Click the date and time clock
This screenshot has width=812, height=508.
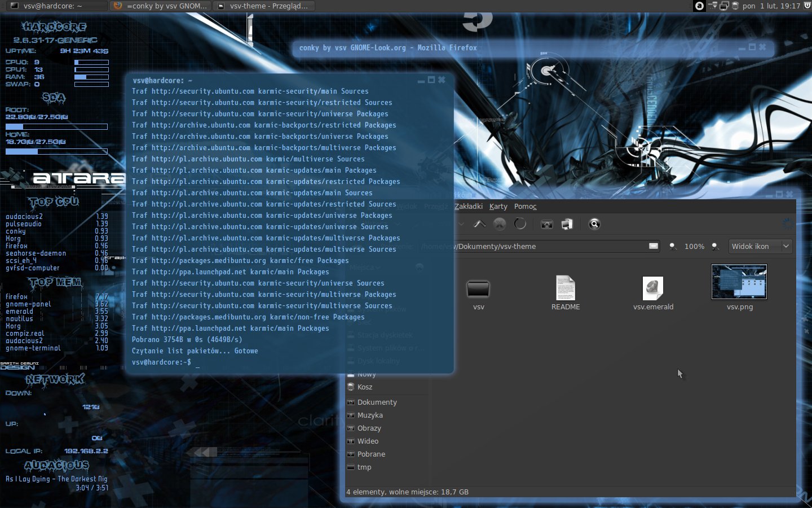(x=771, y=6)
